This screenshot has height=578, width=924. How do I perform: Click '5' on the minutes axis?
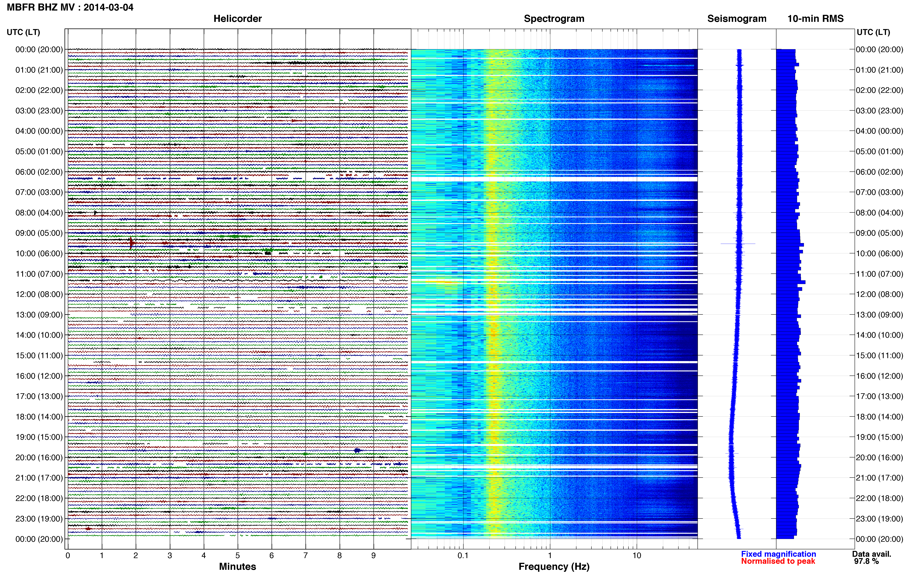click(x=238, y=555)
